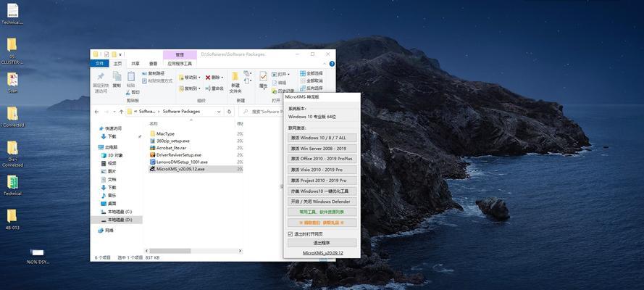Screen dimensions: 644x290
Task: Open the Copy to (复制到) dropdown
Action: click(190, 88)
